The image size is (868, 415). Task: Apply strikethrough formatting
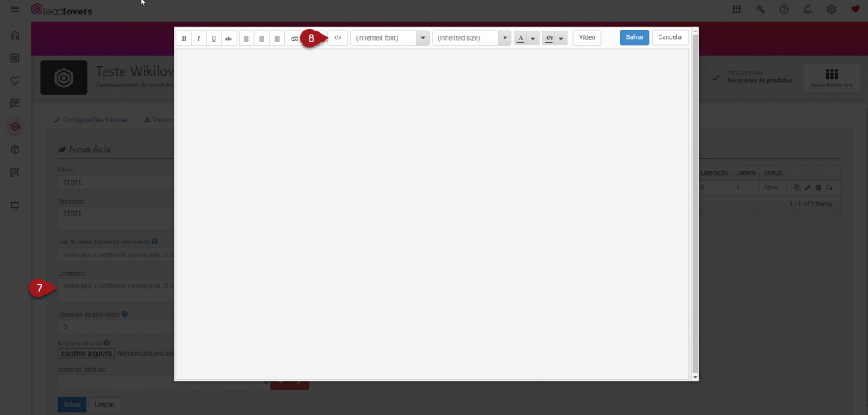tap(229, 38)
